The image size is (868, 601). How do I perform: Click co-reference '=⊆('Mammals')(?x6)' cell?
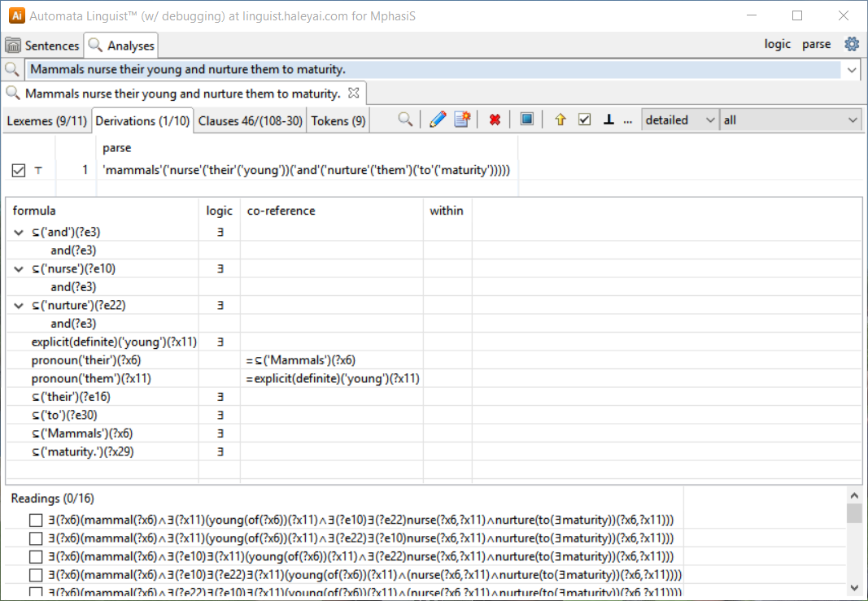tap(301, 360)
